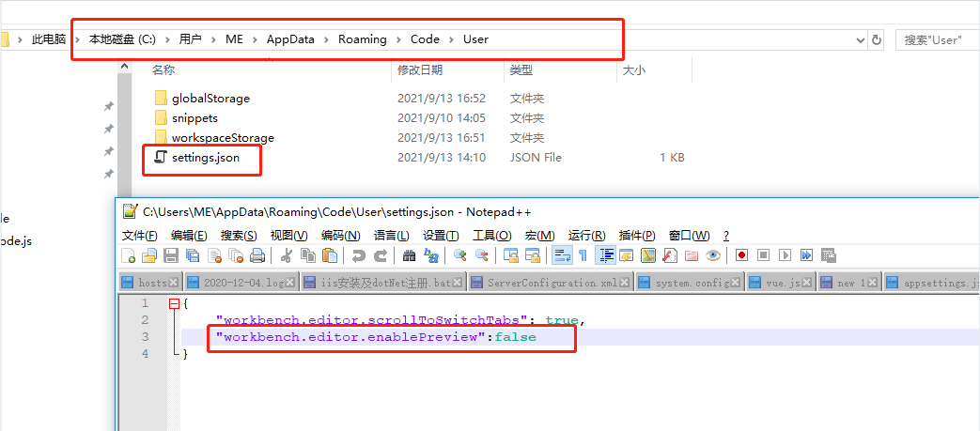
Task: Switch to the vue.js tab
Action: 781,283
